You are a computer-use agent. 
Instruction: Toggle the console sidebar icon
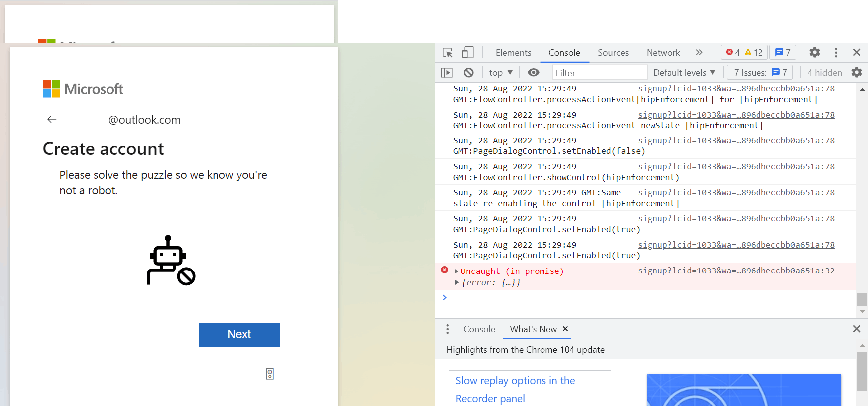pyautogui.click(x=447, y=73)
